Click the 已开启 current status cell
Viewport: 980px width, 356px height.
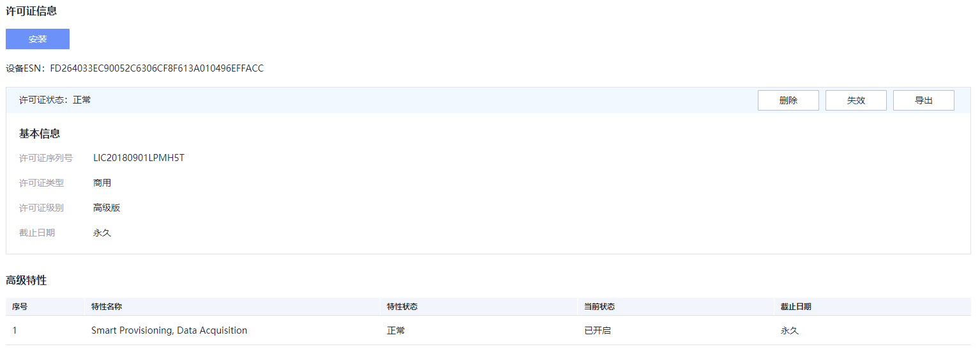(598, 330)
